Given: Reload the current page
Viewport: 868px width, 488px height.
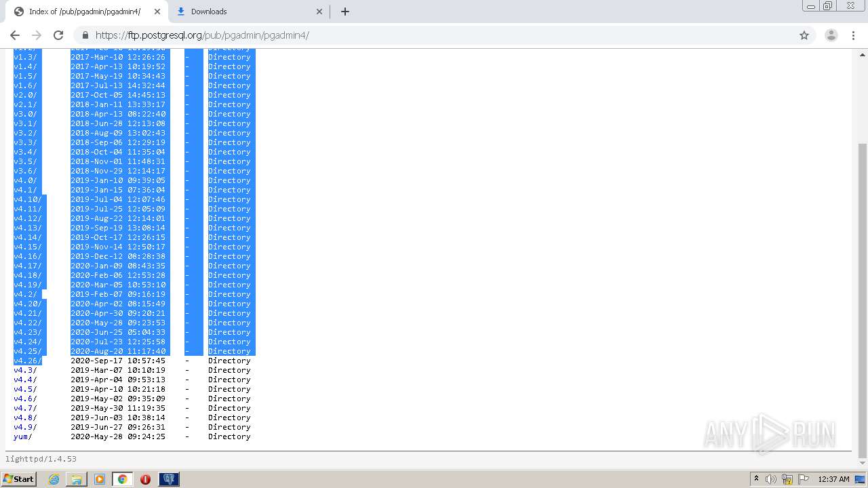Looking at the screenshot, I should pos(58,35).
